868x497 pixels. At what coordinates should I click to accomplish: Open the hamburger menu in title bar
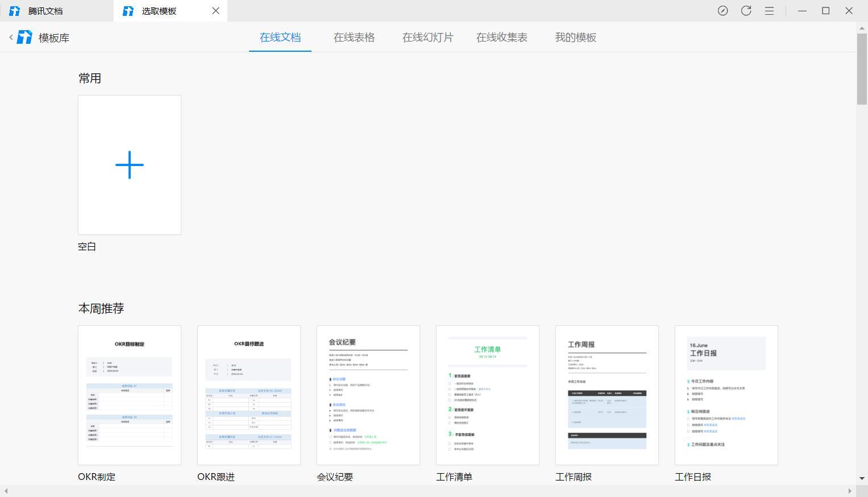pyautogui.click(x=769, y=11)
